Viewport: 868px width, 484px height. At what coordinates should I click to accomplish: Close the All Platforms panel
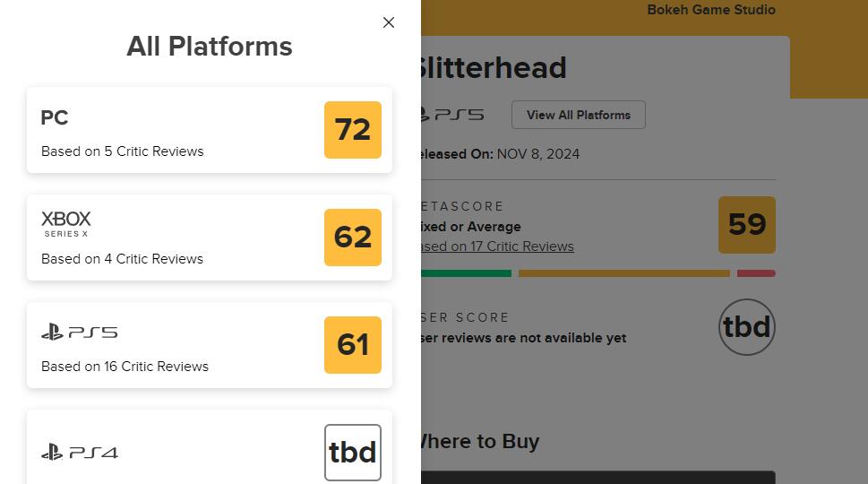pos(389,22)
